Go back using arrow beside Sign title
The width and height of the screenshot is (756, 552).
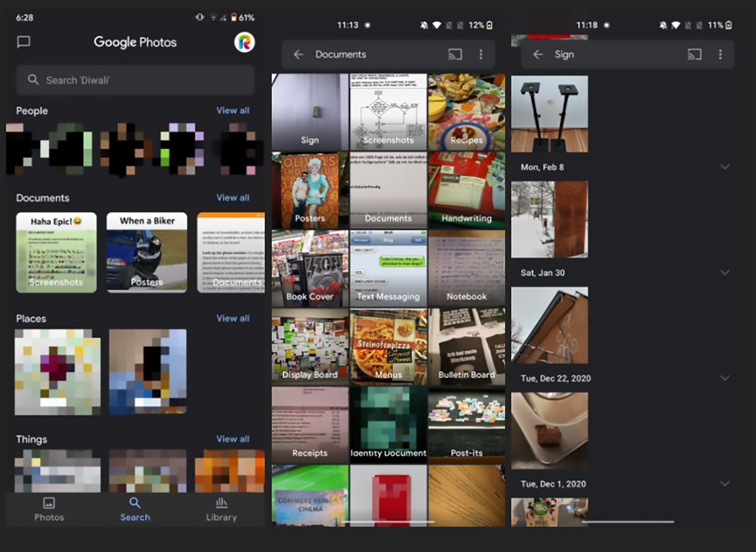tap(538, 54)
